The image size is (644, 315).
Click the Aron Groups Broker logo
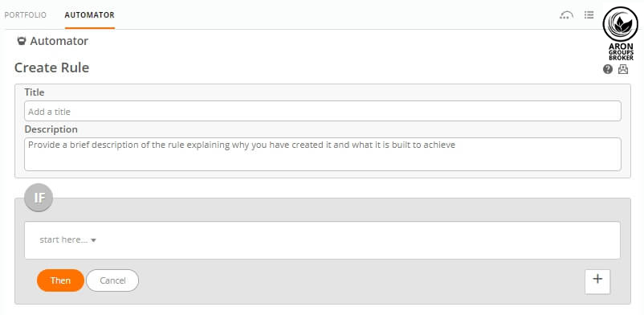(x=621, y=33)
